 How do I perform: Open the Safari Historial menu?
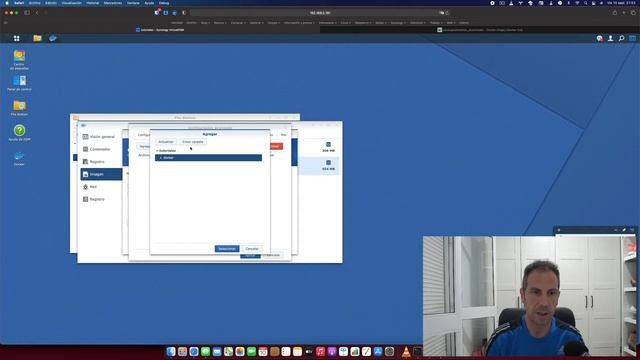tap(92, 3)
